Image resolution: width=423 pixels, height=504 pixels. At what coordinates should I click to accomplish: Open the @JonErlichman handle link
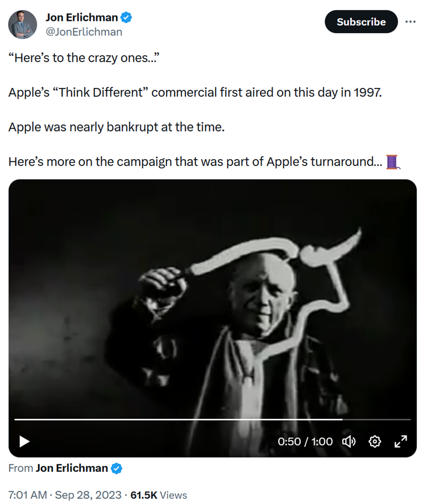(84, 32)
